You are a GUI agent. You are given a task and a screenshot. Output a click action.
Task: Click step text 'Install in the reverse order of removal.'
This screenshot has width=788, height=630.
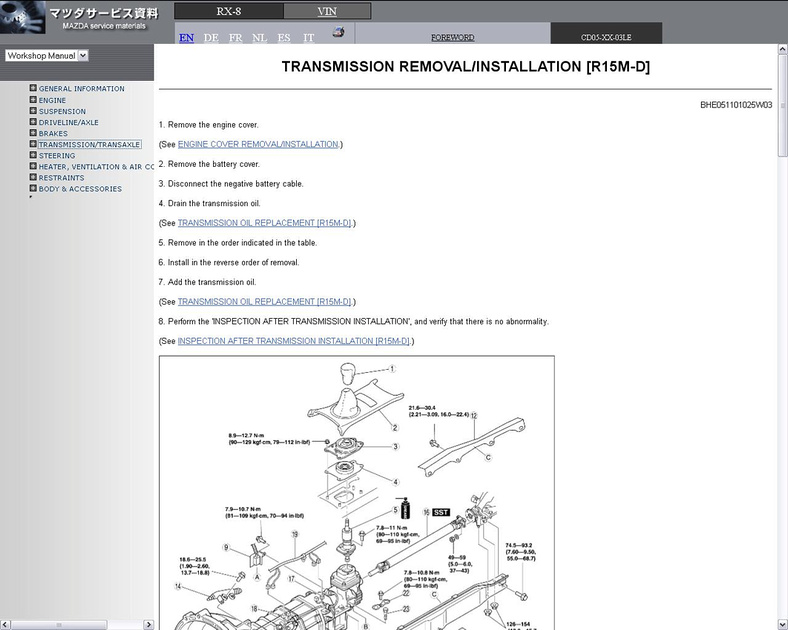coord(233,262)
